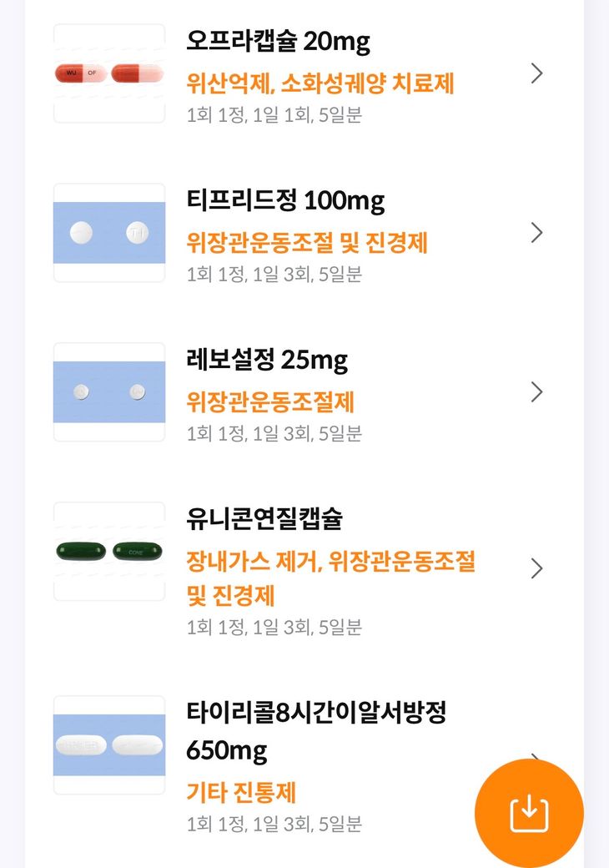Open 레보설정 25mg chevron arrow
Image resolution: width=609 pixels, height=868 pixels.
(536, 392)
